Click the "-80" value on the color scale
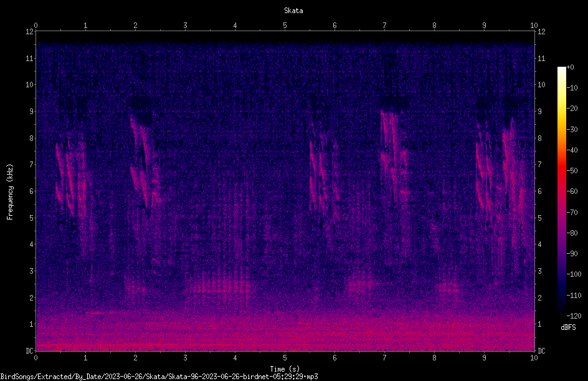The width and height of the screenshot is (588, 381). click(572, 233)
